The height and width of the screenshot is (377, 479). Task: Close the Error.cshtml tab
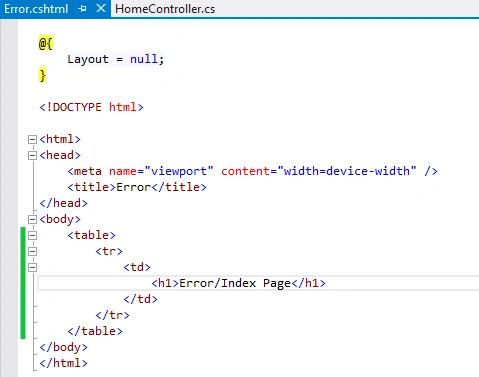[x=101, y=8]
